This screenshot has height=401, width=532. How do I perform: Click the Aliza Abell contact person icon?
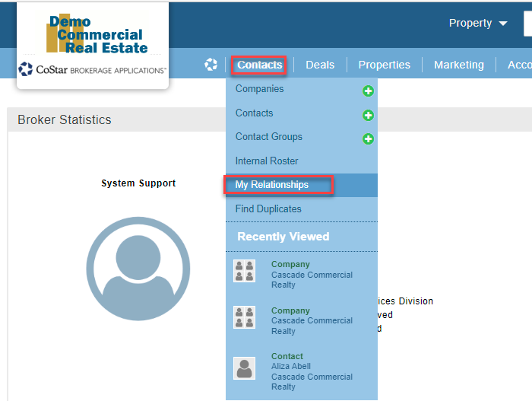244,368
